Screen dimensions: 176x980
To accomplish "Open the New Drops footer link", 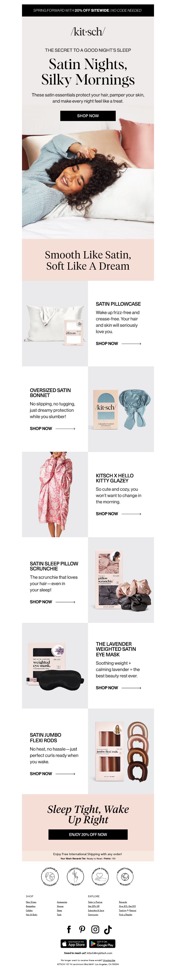I will click(x=31, y=902).
